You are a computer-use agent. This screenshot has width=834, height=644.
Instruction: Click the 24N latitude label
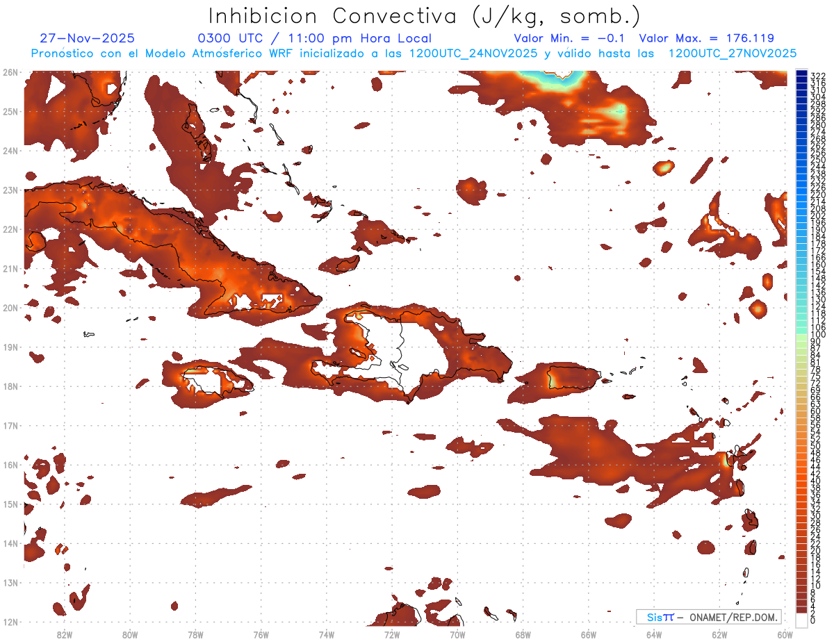click(10, 151)
